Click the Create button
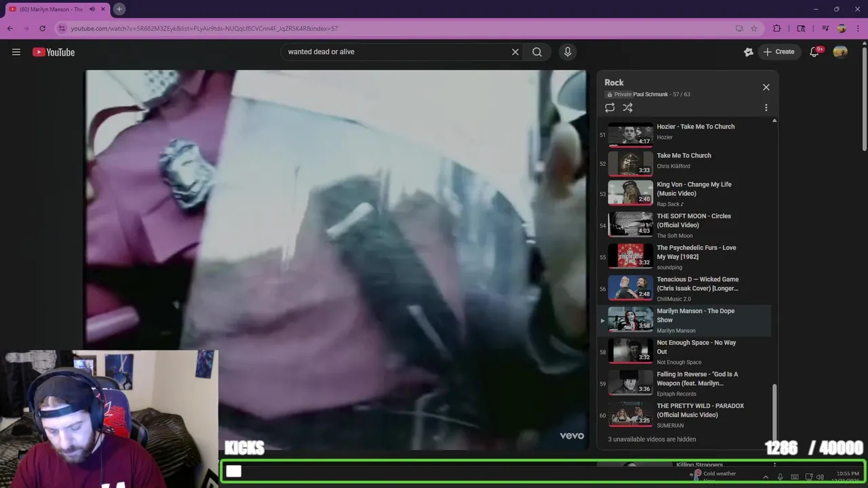The image size is (868, 488). [x=778, y=52]
